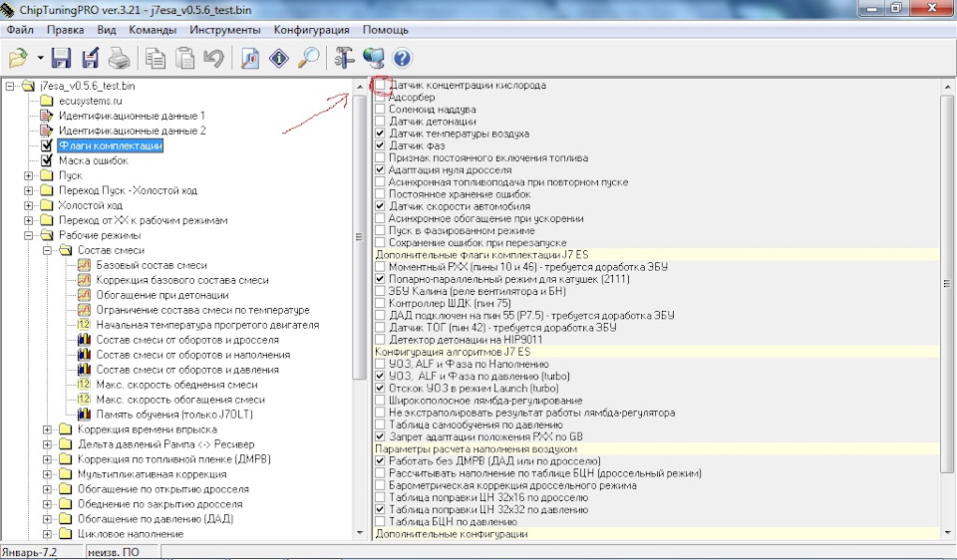The width and height of the screenshot is (957, 560).
Task: Click the flags panel scroll-up arrow
Action: tap(947, 88)
